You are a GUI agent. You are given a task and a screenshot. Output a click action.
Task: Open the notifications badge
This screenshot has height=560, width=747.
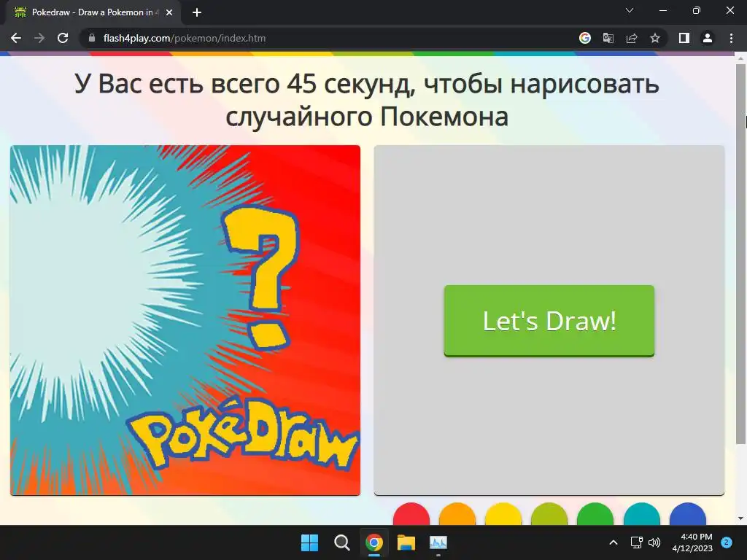(x=727, y=542)
